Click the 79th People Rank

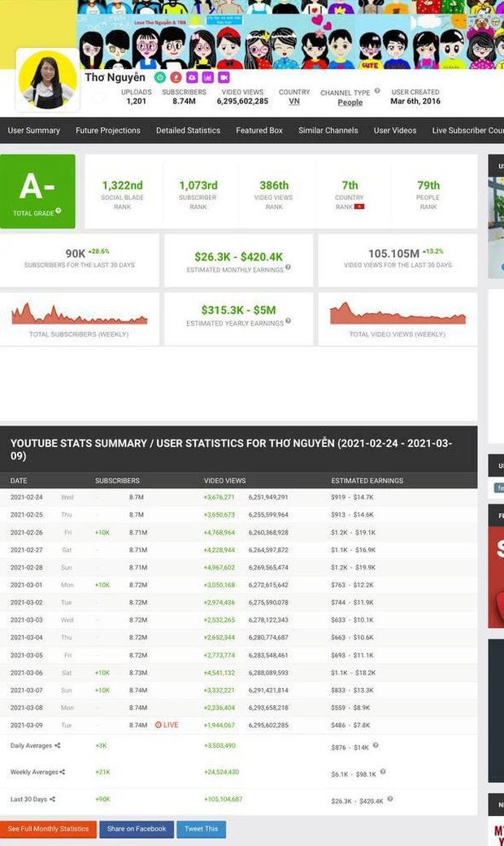(x=428, y=185)
